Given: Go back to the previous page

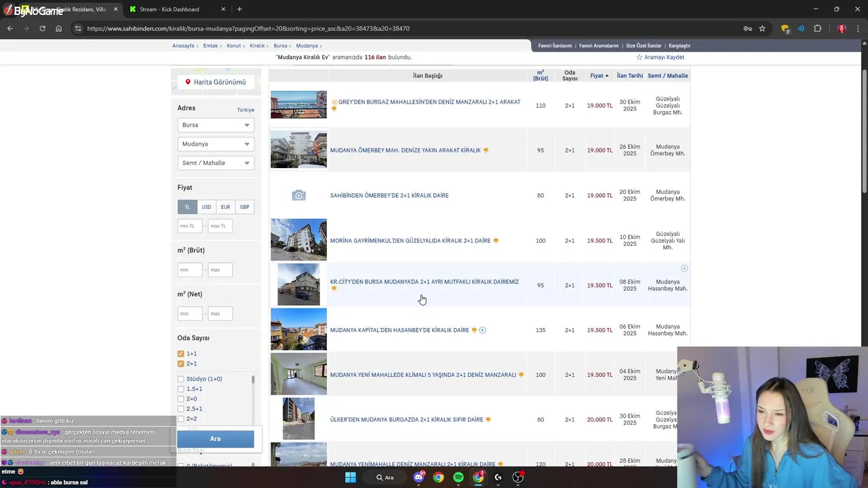Looking at the screenshot, I should click(9, 28).
